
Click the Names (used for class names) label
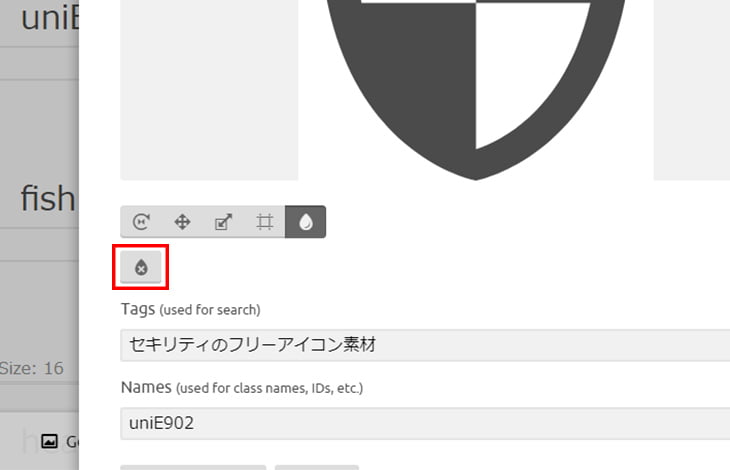point(240,387)
